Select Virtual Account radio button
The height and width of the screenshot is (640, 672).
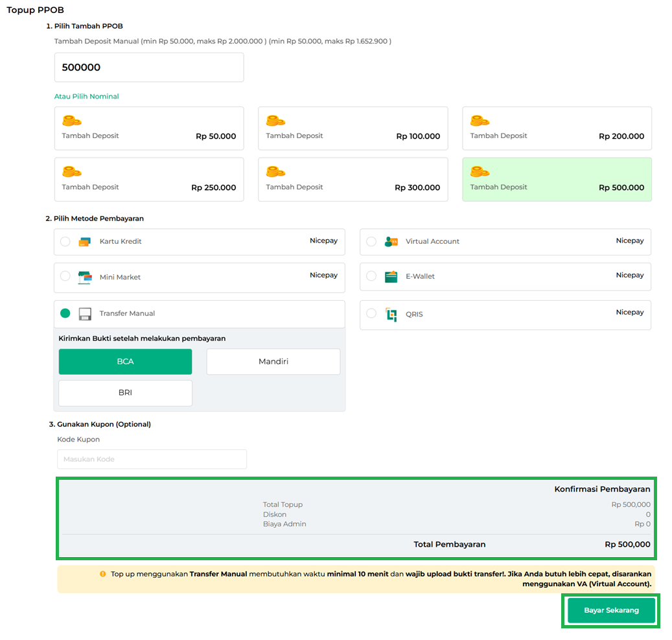click(x=371, y=242)
